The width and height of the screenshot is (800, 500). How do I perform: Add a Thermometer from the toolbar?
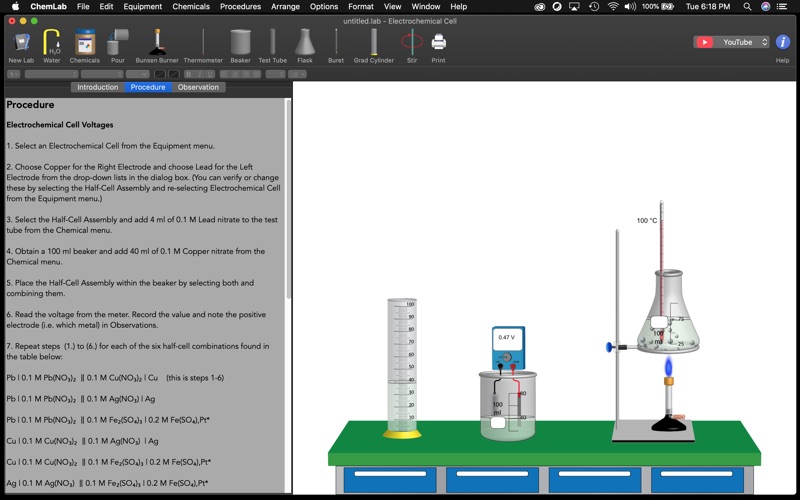(x=203, y=46)
